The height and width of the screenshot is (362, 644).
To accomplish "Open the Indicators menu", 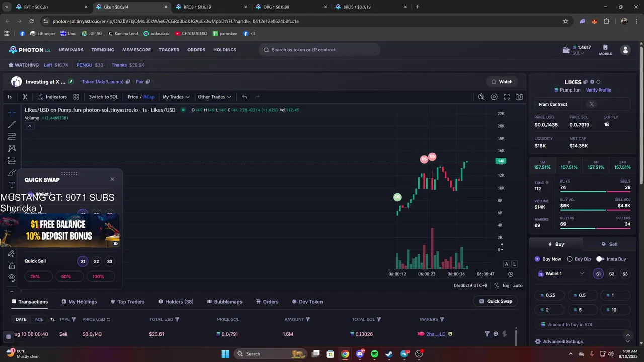I will (52, 97).
